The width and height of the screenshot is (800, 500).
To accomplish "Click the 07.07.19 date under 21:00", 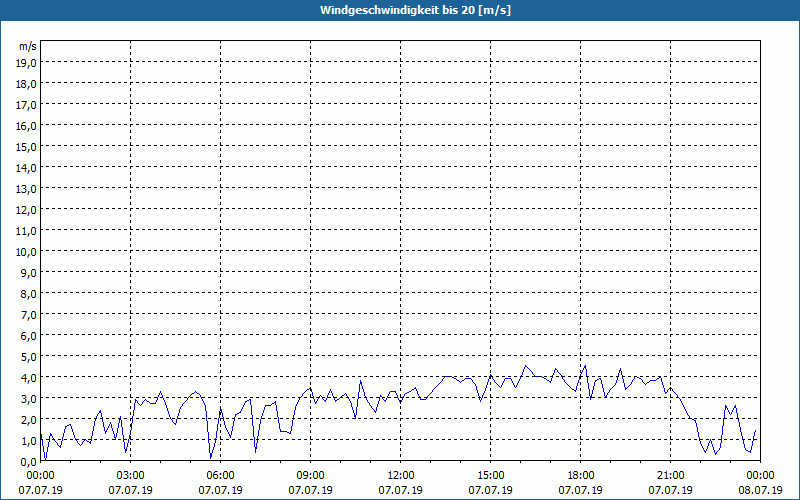I will coord(670,490).
